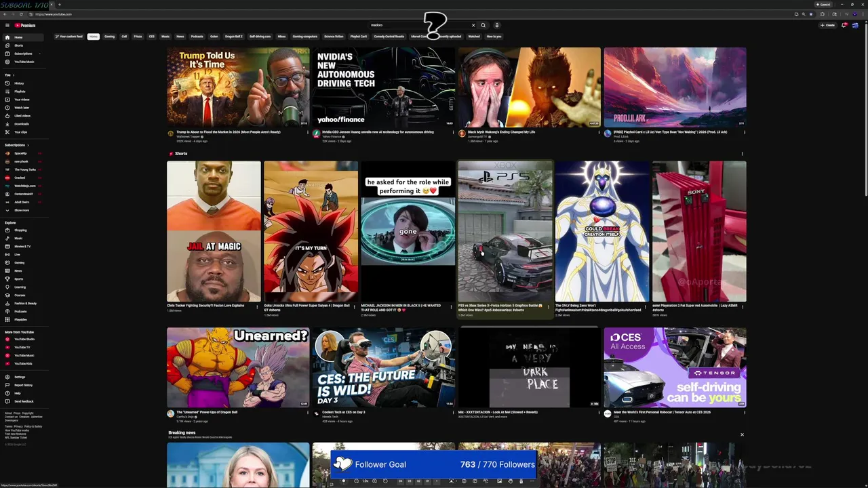The image size is (868, 488).
Task: Dismiss the Breaking news shelf
Action: tap(742, 434)
